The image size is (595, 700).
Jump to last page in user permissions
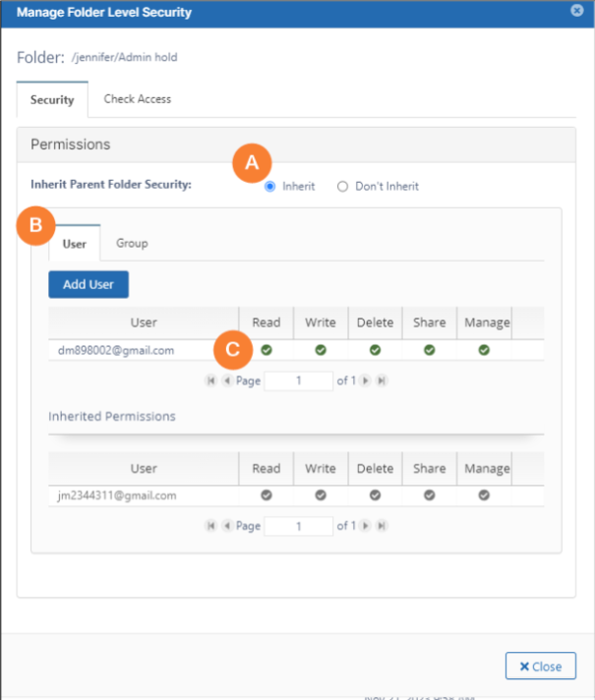[x=382, y=380]
